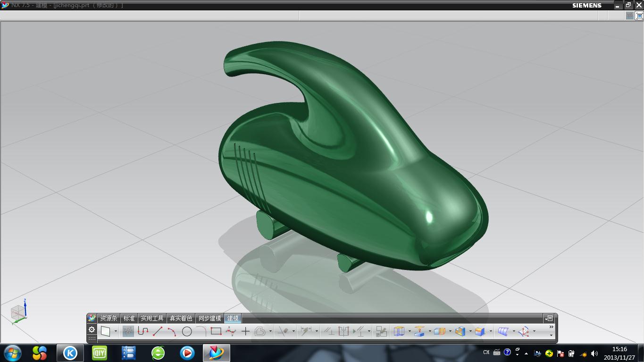Switch to the 同步建模 tab
Viewport: 644px width, 362px height.
[x=209, y=318]
